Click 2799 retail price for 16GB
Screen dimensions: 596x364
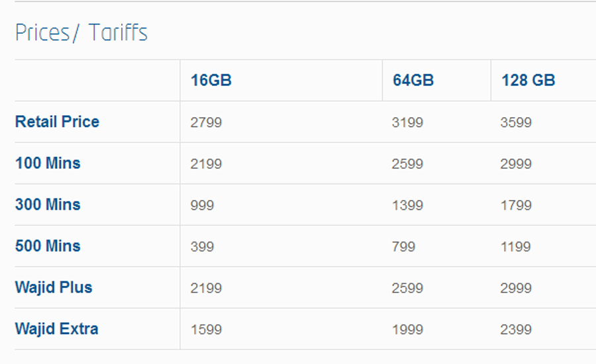(206, 122)
